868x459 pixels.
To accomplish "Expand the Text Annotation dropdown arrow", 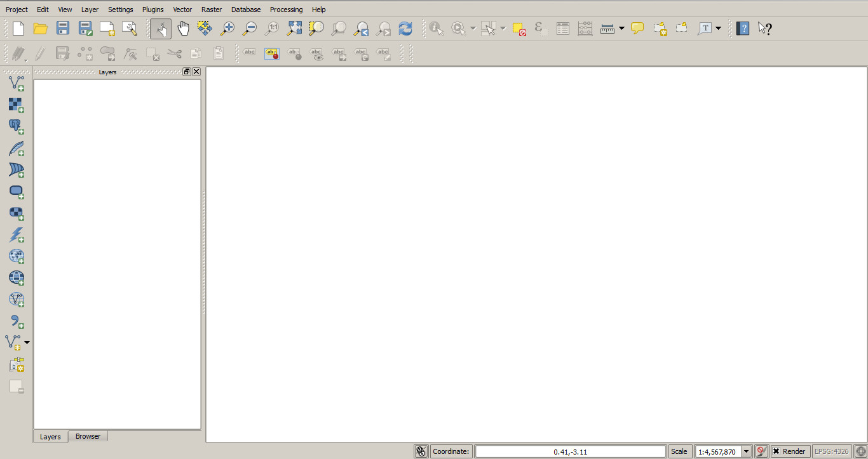I will point(717,28).
